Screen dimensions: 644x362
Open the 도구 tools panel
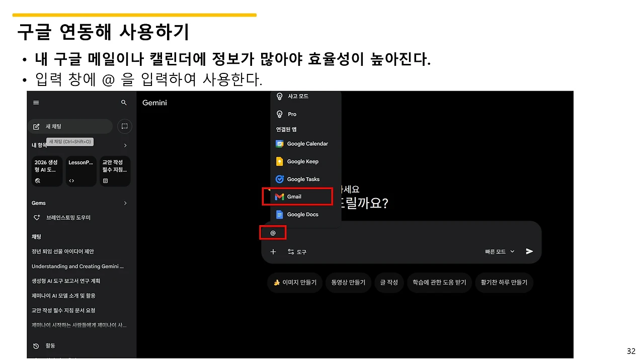click(x=297, y=252)
